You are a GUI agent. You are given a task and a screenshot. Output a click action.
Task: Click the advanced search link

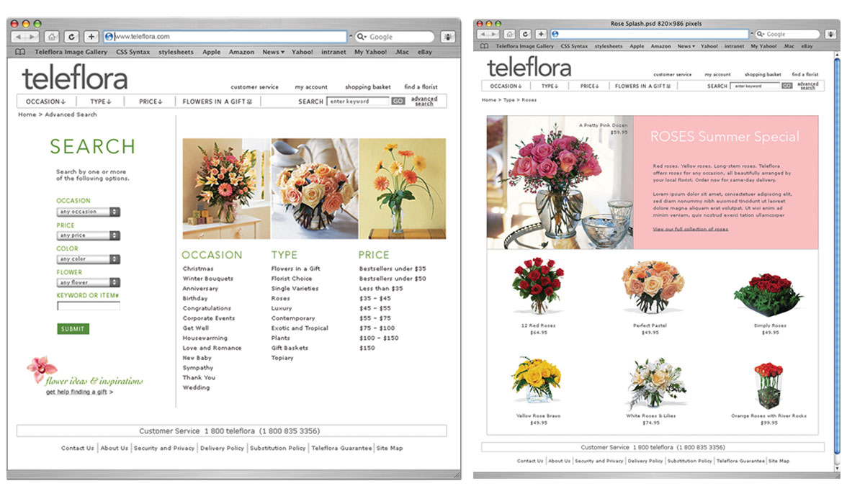[x=423, y=101]
